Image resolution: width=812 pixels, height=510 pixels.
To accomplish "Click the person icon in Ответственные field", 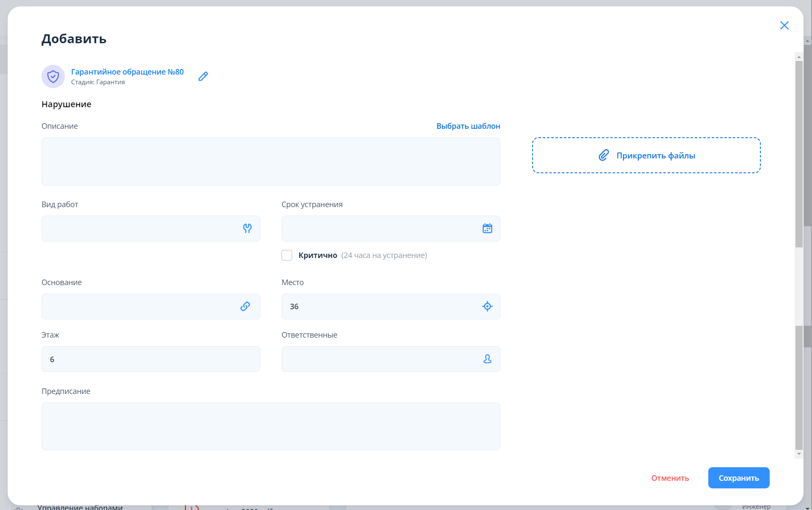I will 487,359.
